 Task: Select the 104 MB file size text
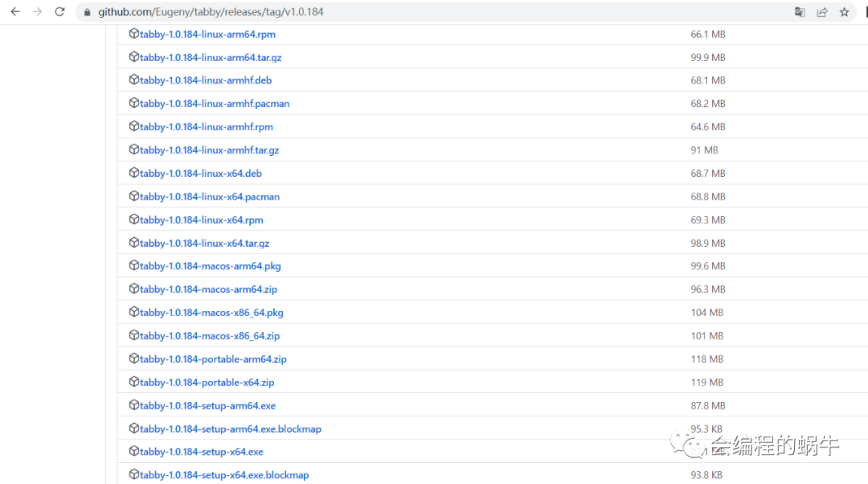[707, 313]
